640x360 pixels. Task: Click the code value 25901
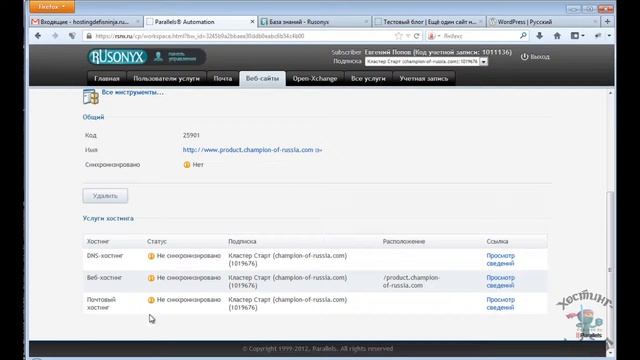coord(191,135)
